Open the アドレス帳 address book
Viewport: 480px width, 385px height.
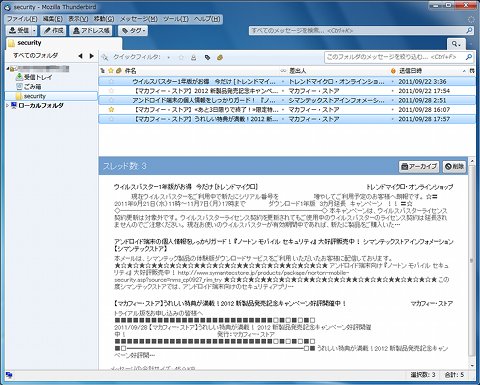[91, 31]
